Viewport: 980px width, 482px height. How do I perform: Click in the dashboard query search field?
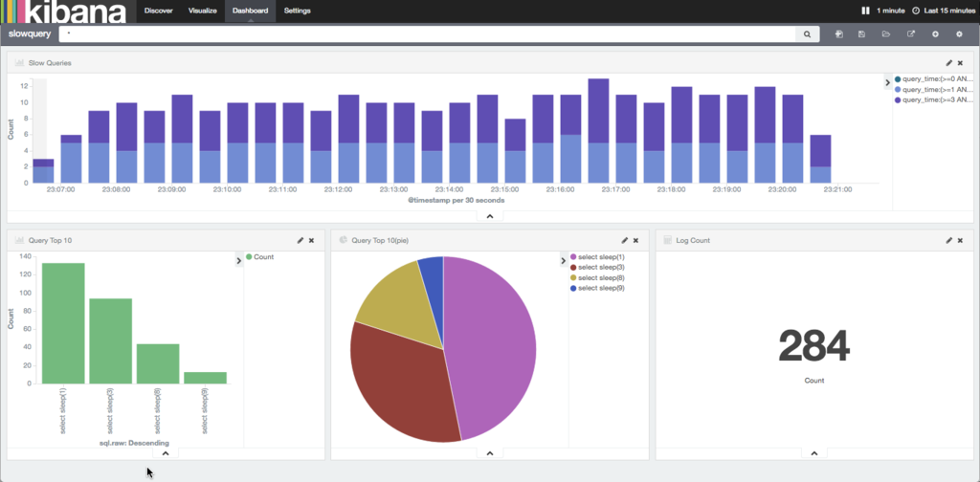coord(427,34)
